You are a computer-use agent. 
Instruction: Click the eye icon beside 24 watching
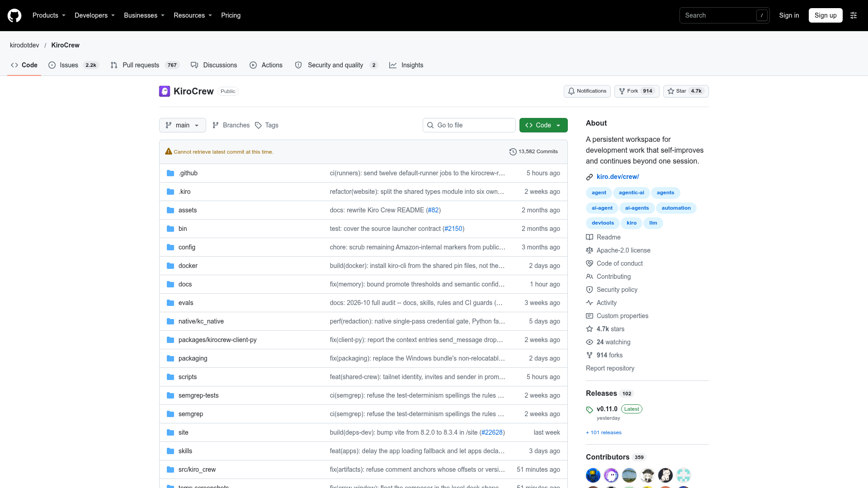click(x=590, y=342)
